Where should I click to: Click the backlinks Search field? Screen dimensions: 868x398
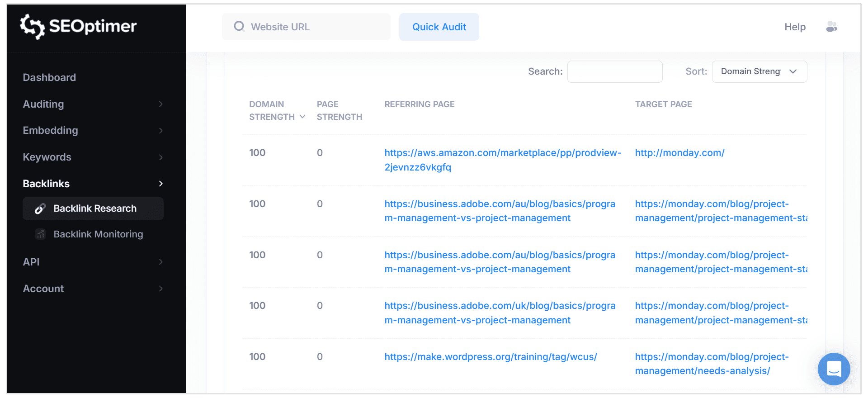click(x=615, y=71)
